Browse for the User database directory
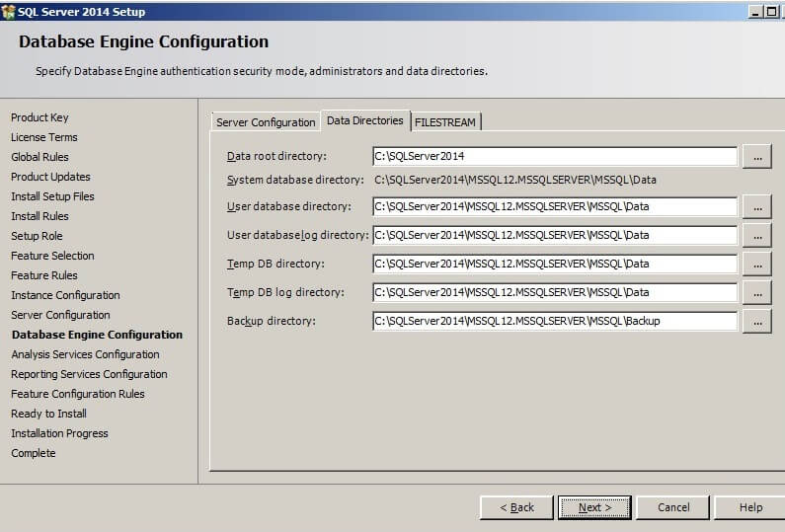This screenshot has width=785, height=532. point(756,207)
